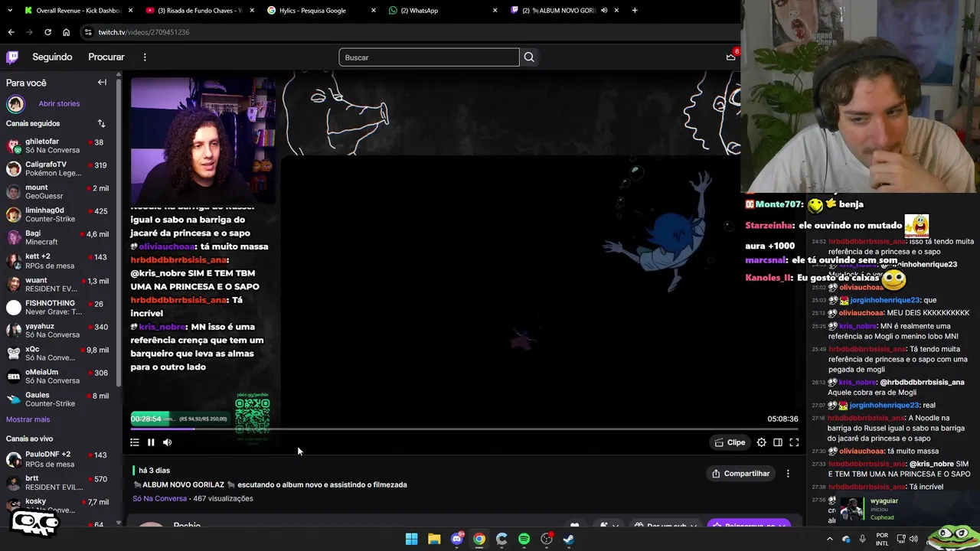The width and height of the screenshot is (980, 551).
Task: Open the Prime loot crown icon
Action: coord(731,57)
